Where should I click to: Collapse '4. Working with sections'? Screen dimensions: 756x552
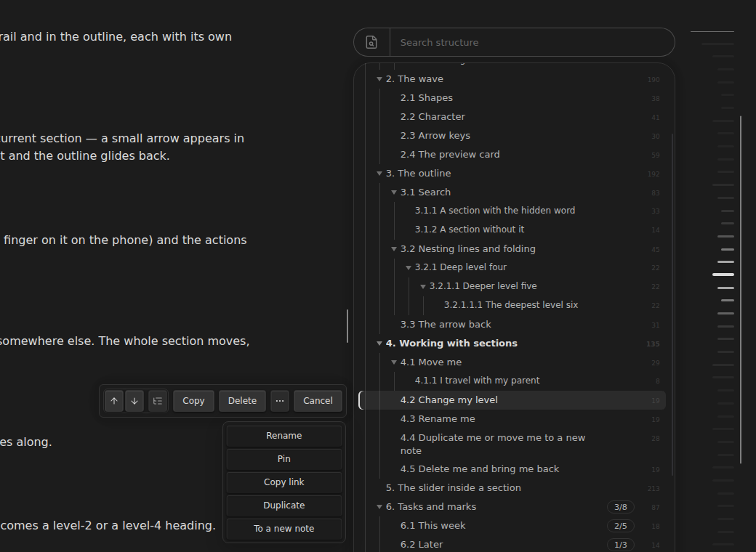point(379,344)
